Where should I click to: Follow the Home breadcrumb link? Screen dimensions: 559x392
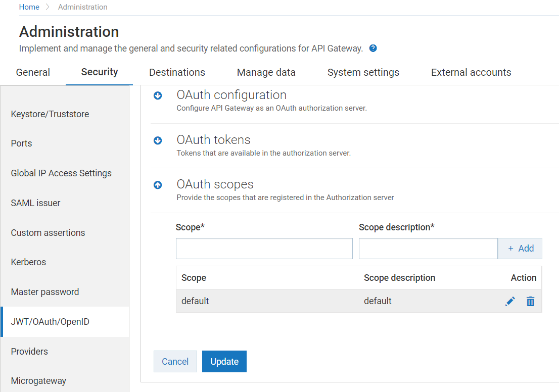coord(29,7)
